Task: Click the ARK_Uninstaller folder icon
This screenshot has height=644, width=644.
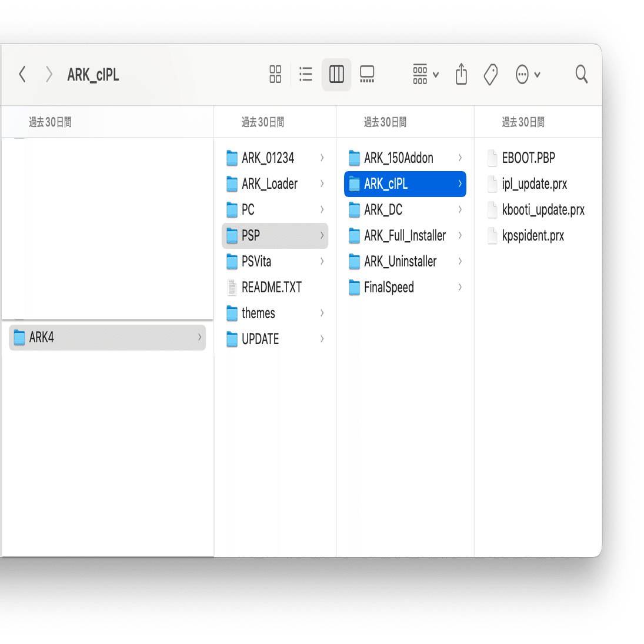Action: click(355, 261)
